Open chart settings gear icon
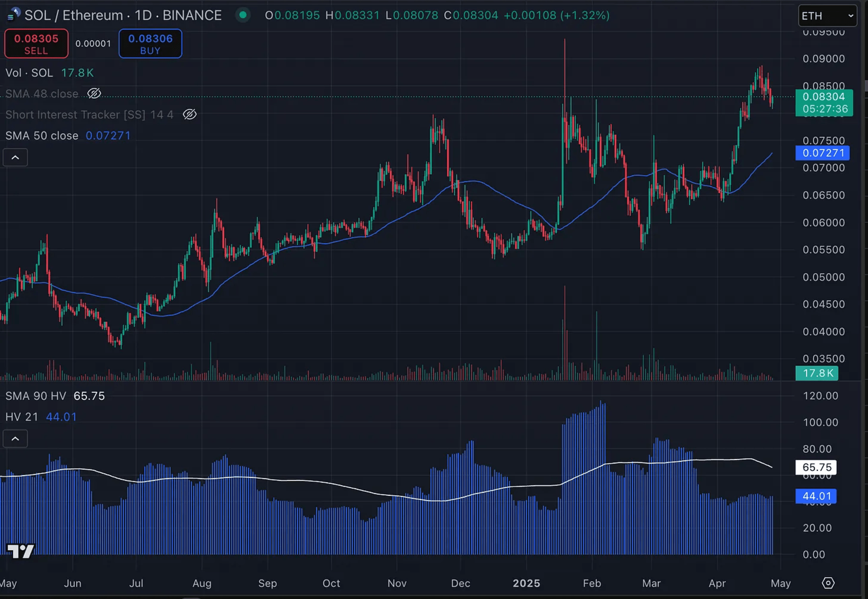 pos(828,583)
